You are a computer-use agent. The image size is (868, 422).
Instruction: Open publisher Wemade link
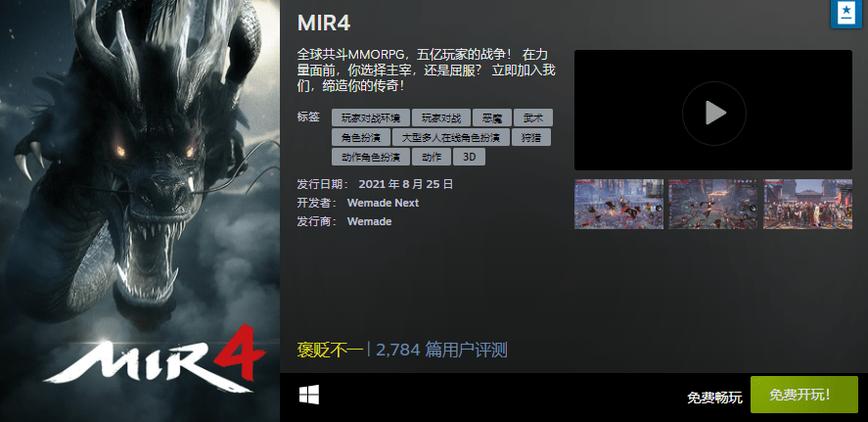[369, 221]
